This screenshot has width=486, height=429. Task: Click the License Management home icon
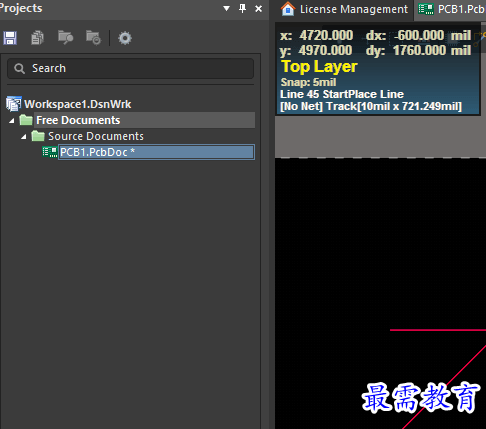click(288, 9)
